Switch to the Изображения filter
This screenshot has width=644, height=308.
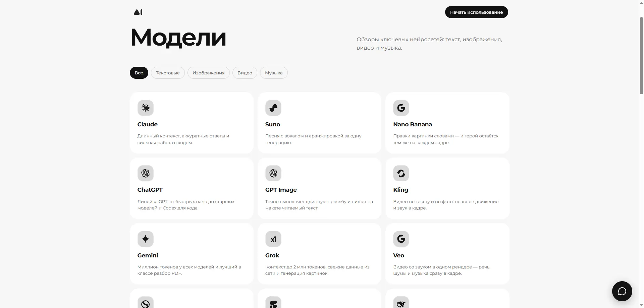[209, 73]
